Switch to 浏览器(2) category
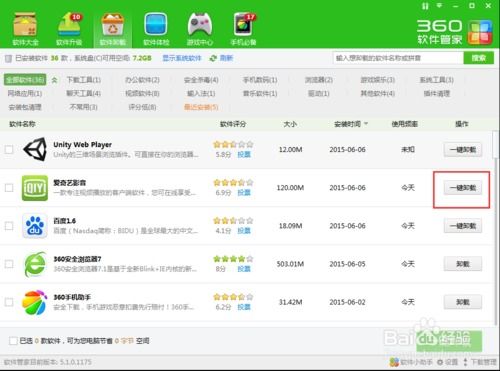The width and height of the screenshot is (500, 371). click(x=319, y=80)
